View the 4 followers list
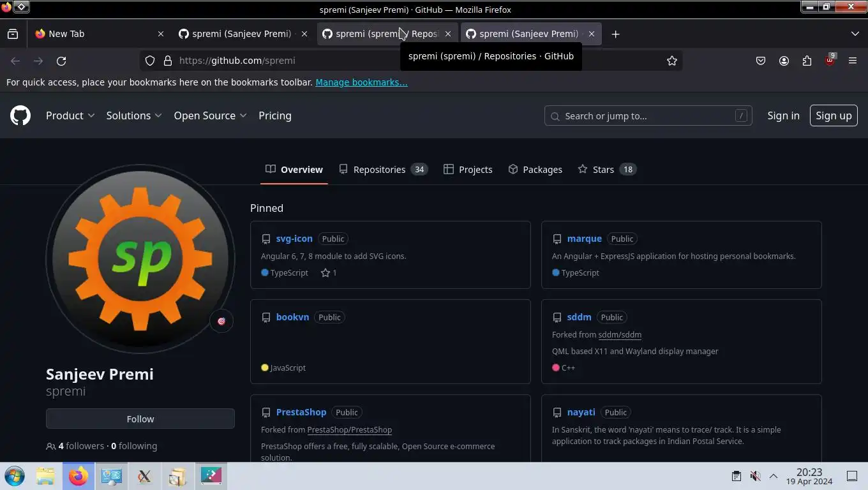The height and width of the screenshot is (490, 868). 81,446
